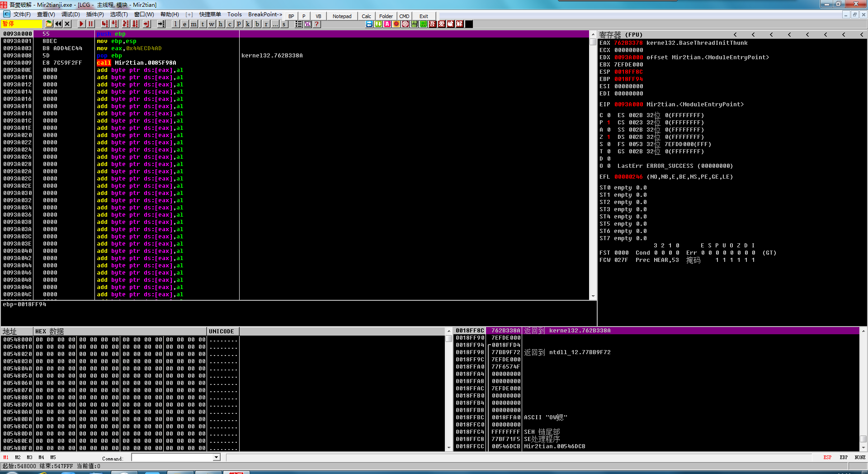Switch to the M1 memory tab
Image resolution: width=868 pixels, height=474 pixels.
(6, 457)
